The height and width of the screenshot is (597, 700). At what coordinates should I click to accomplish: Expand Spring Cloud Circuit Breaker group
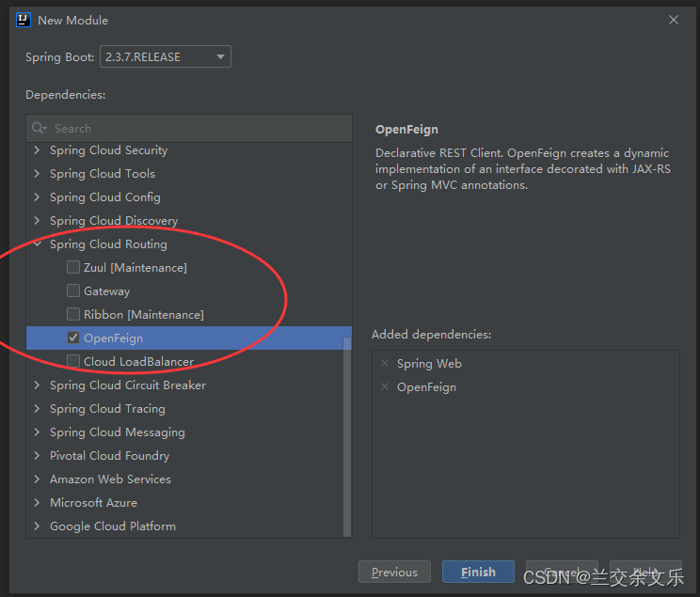[x=37, y=385]
